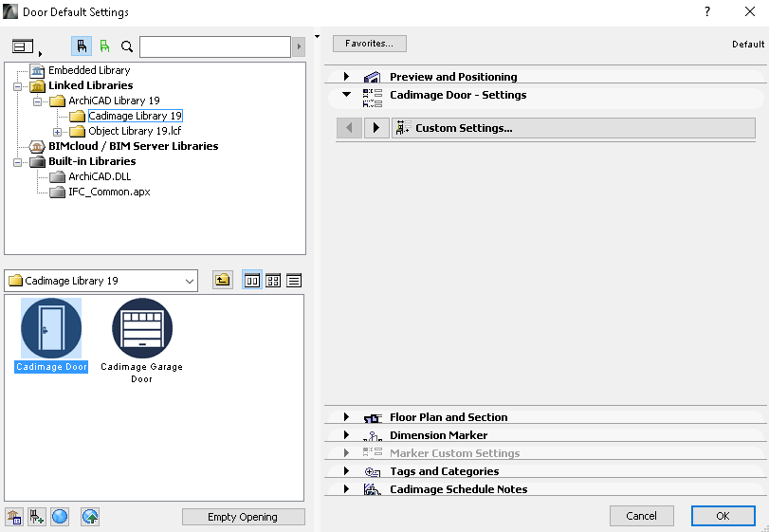The height and width of the screenshot is (532, 769).
Task: Go to next settings page arrow
Action: 376,128
